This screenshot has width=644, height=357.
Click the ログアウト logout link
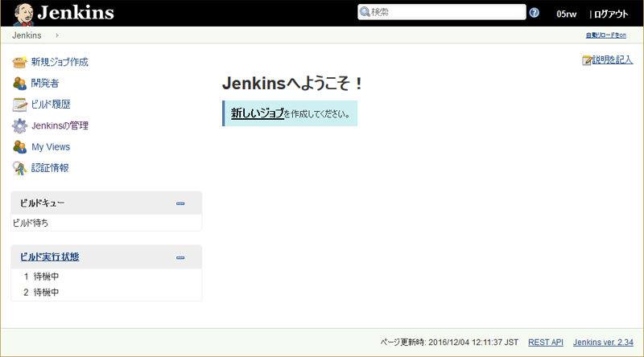pyautogui.click(x=611, y=14)
